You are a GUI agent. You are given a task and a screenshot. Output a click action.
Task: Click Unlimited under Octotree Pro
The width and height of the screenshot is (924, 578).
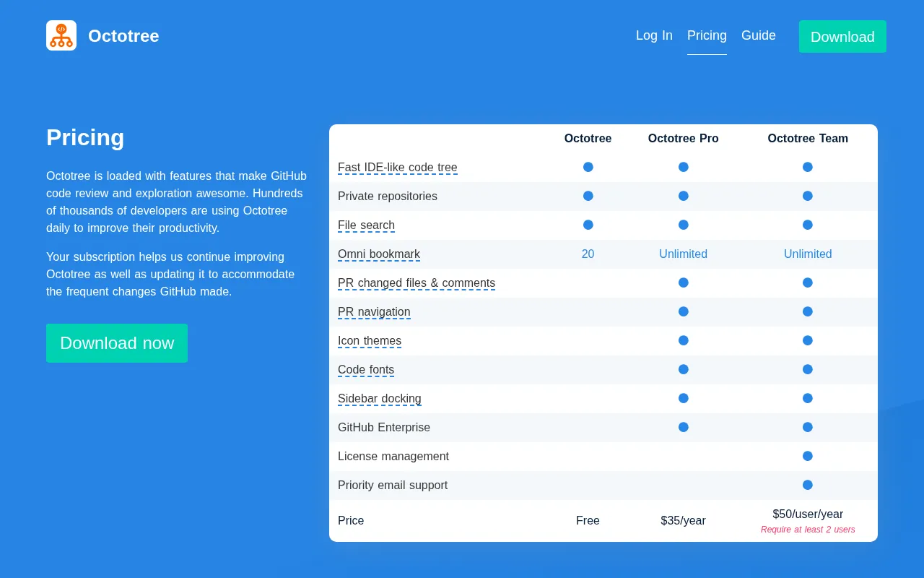tap(684, 254)
